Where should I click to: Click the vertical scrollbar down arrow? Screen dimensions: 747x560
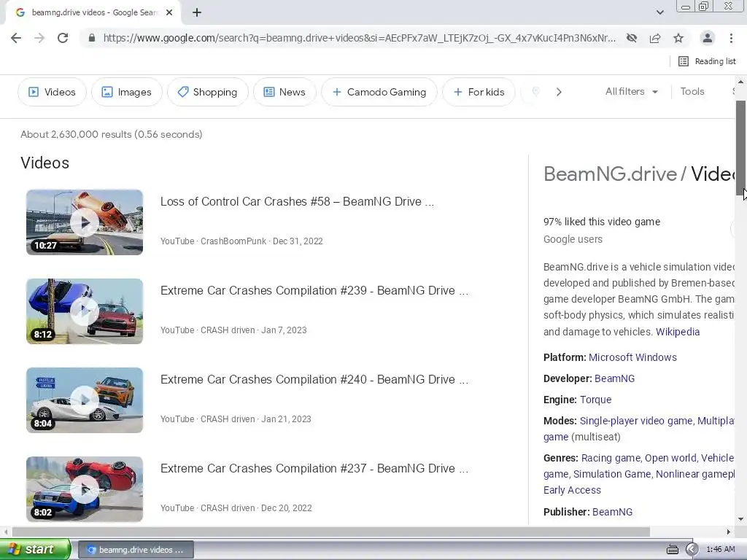coord(741,519)
